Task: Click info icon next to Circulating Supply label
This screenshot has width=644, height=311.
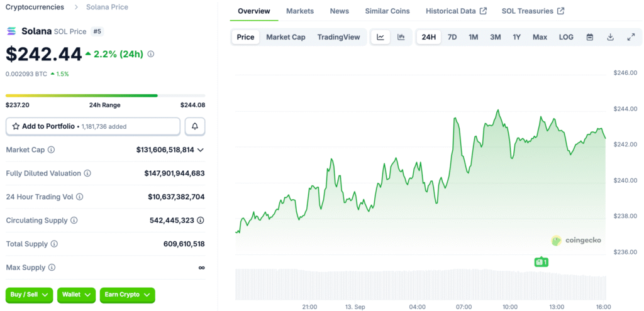Action: (74, 221)
